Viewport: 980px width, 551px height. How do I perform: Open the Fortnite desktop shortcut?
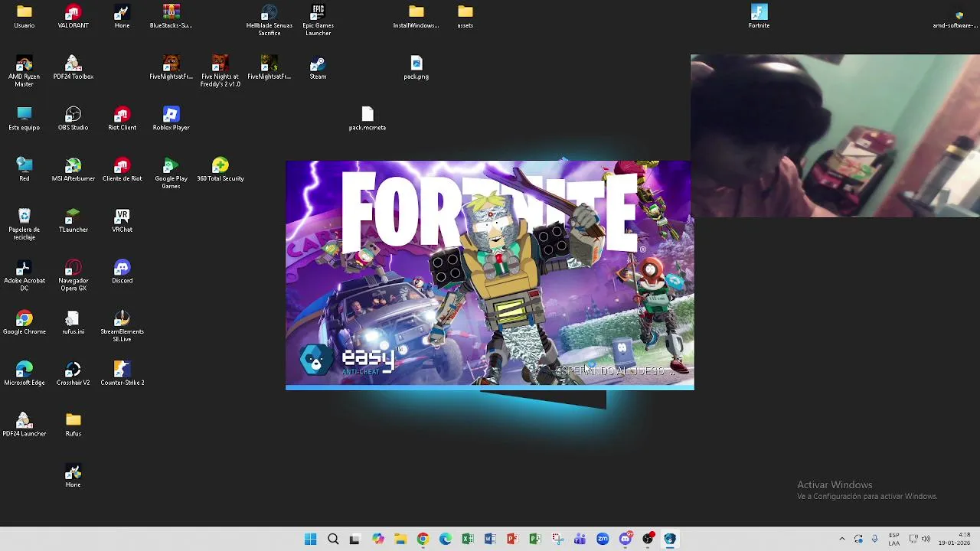click(x=759, y=16)
